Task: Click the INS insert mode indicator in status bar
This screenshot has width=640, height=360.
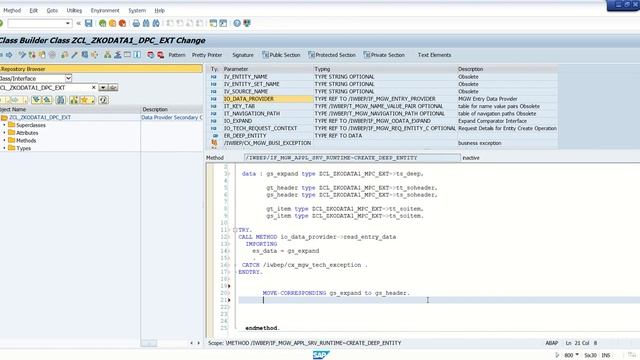Action: [x=606, y=355]
